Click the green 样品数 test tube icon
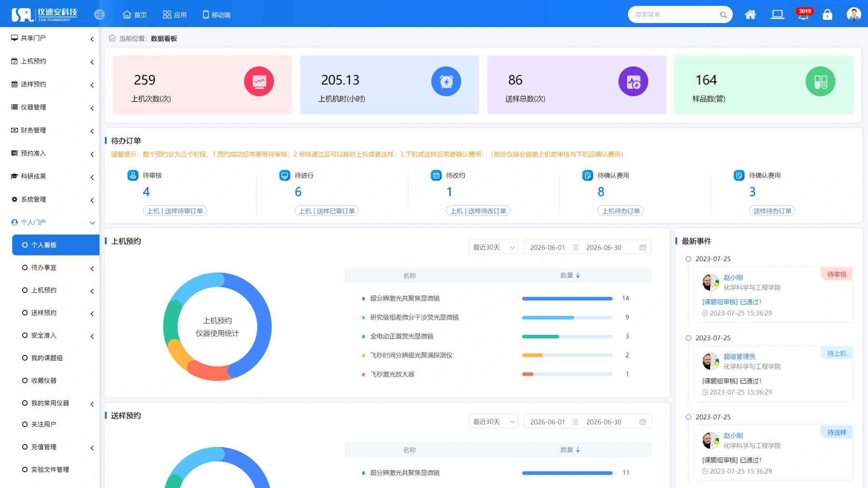Screen dimensions: 868x488 coord(820,81)
